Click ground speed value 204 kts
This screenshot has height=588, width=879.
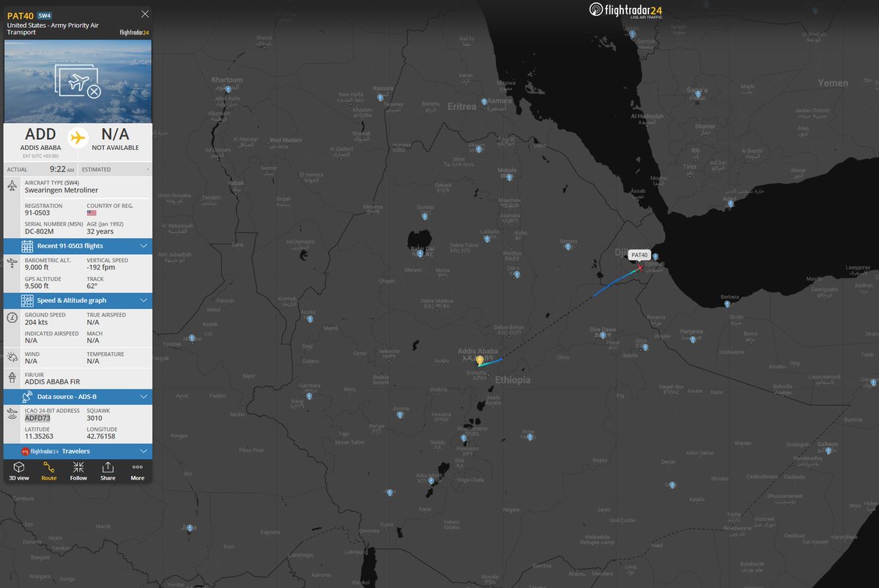(37, 322)
